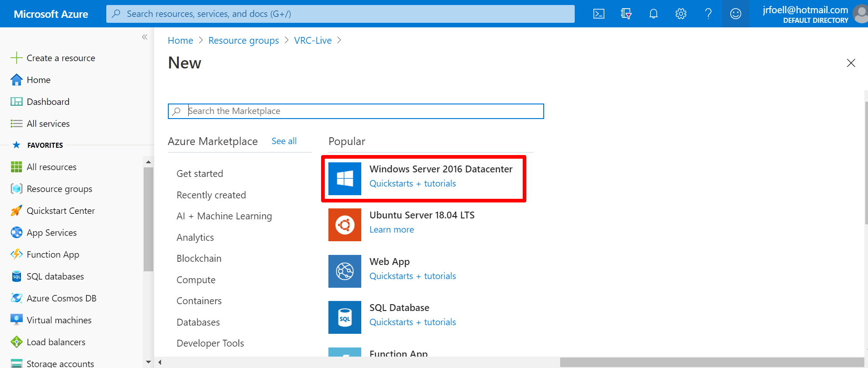Click the Quickstart Center rocket icon
This screenshot has width=868, height=368.
point(16,211)
